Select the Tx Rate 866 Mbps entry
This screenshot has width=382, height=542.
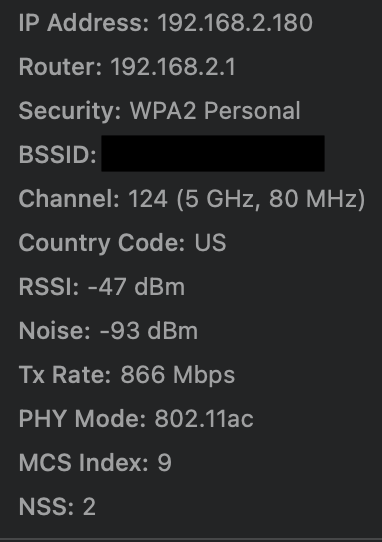[x=127, y=375]
